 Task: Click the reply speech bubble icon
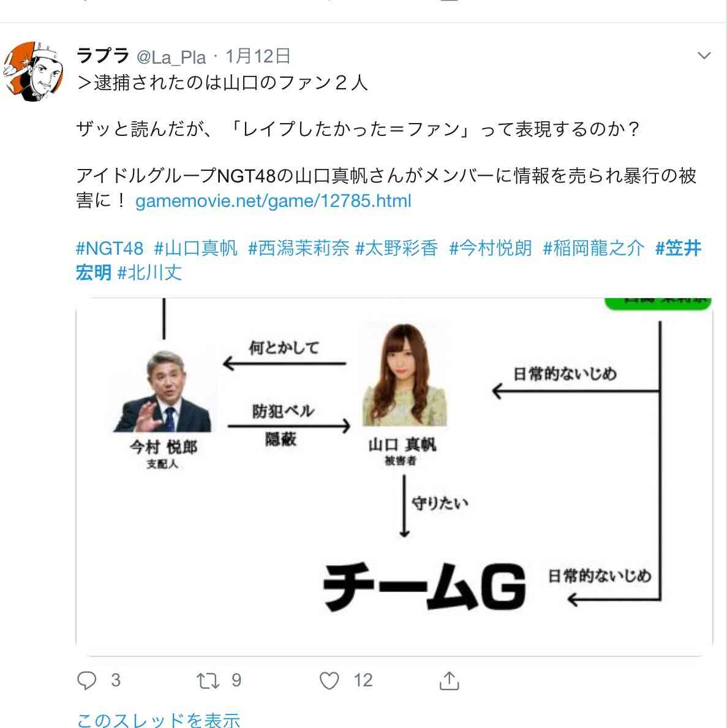click(x=86, y=680)
